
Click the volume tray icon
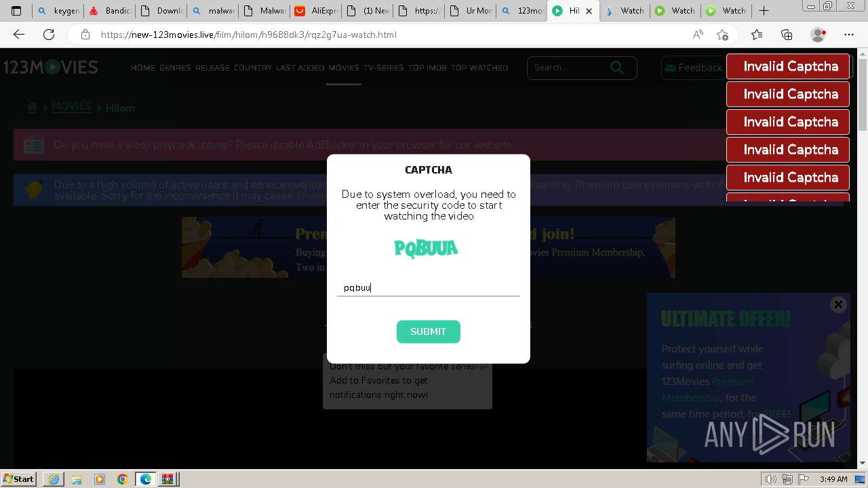[x=771, y=479]
